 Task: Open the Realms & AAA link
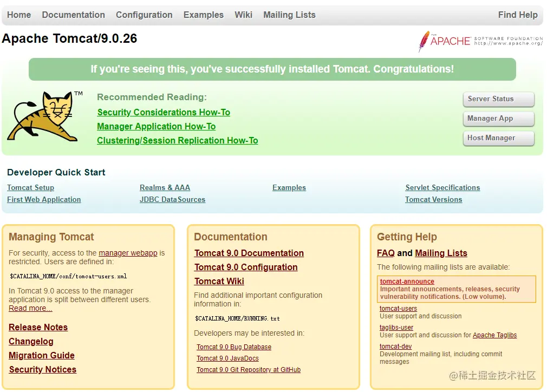pos(165,188)
